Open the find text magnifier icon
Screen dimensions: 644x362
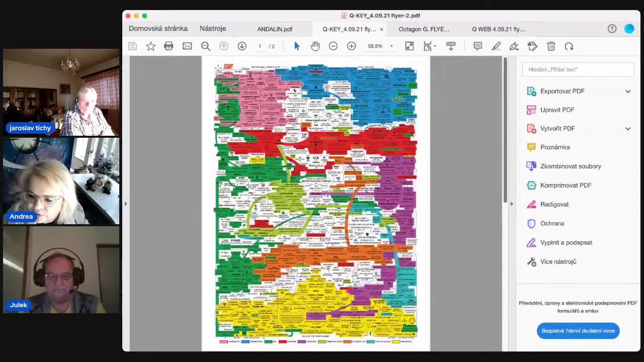point(206,46)
